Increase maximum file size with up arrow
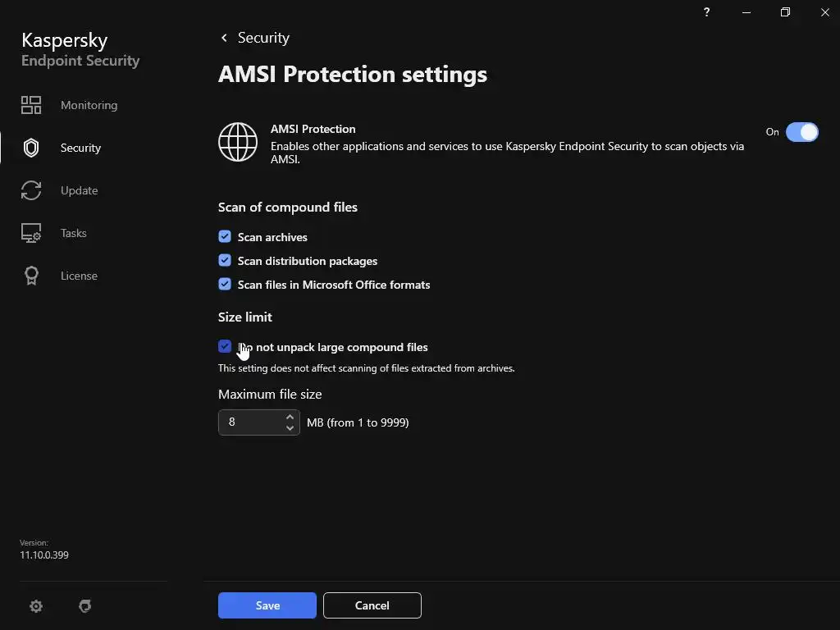Viewport: 840px width, 630px height. click(290, 417)
